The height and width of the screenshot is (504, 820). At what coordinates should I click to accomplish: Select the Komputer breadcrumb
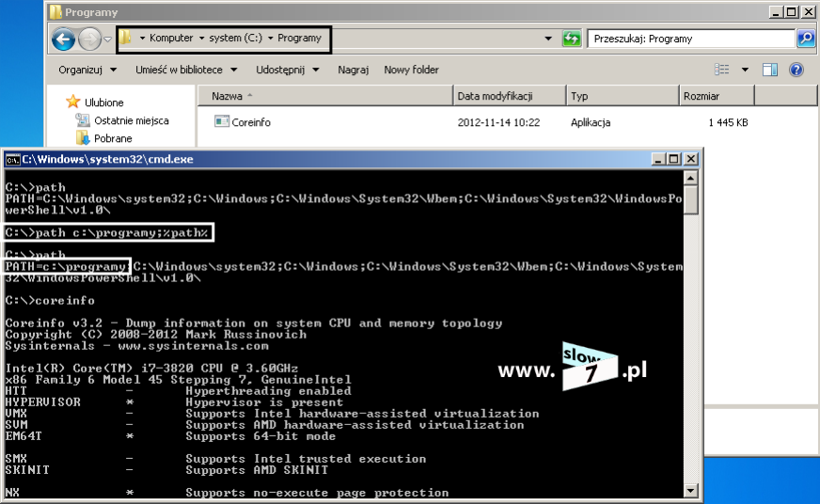[x=171, y=39]
